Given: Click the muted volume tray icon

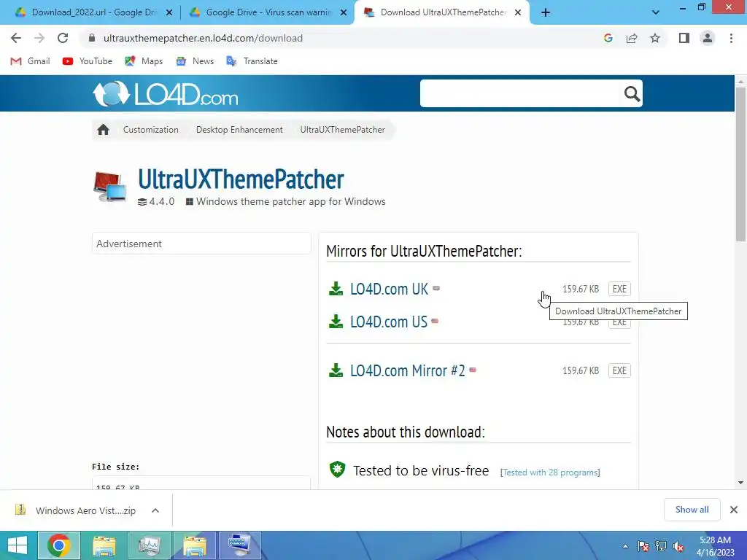Looking at the screenshot, I should click(678, 546).
